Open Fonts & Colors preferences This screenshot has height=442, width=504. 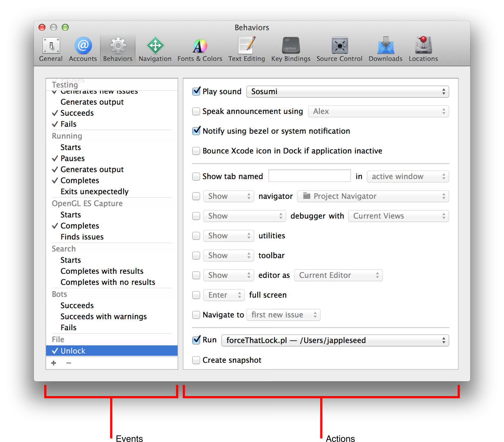coord(200,49)
